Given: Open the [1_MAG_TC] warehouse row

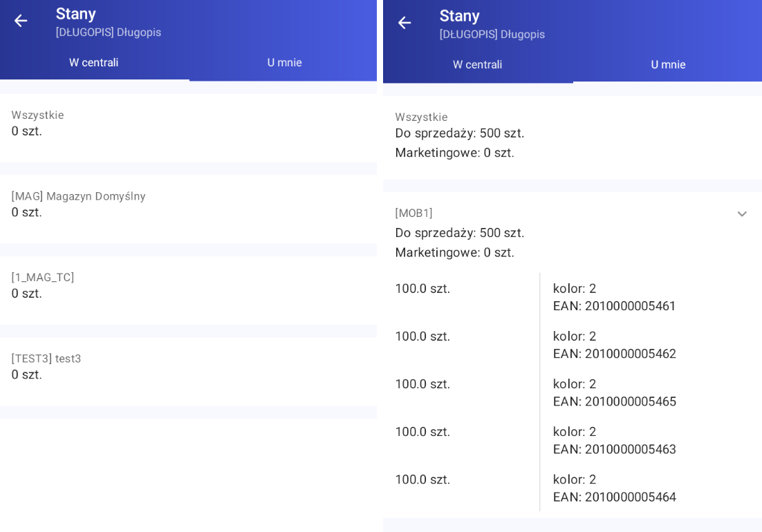Looking at the screenshot, I should (x=189, y=290).
